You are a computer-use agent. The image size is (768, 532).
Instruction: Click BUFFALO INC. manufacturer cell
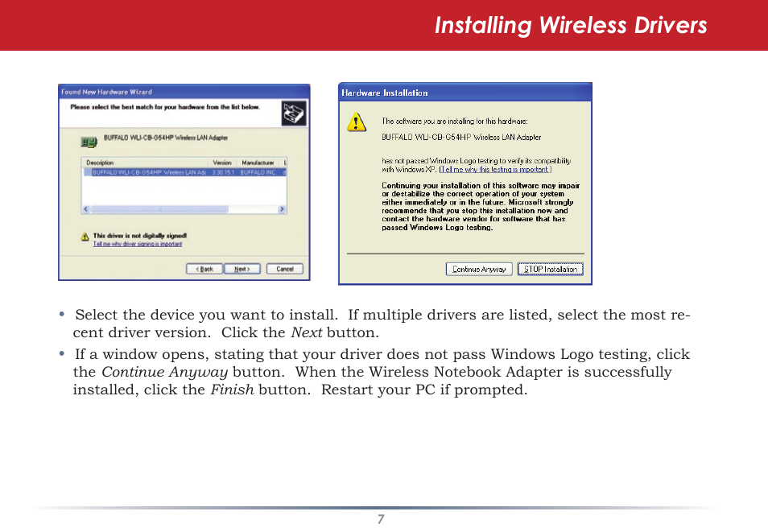coord(258,172)
